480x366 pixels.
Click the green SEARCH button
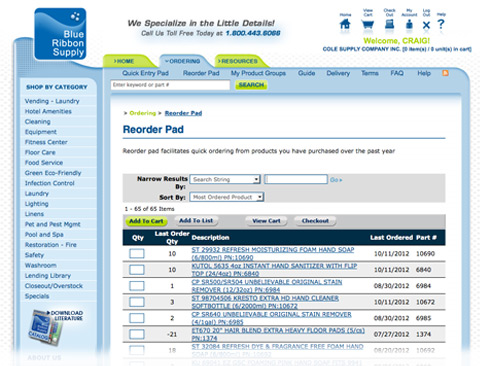[x=251, y=85]
